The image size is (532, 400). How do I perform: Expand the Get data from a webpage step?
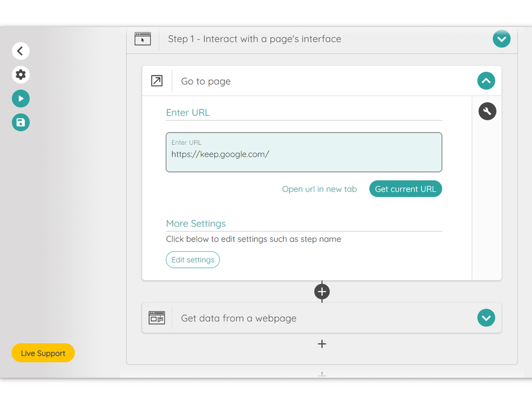(486, 318)
